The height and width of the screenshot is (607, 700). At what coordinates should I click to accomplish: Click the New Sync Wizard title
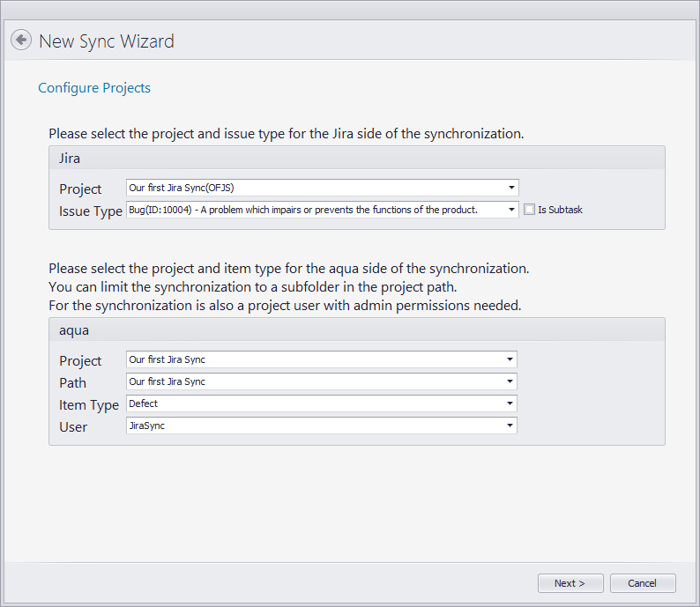[x=107, y=41]
